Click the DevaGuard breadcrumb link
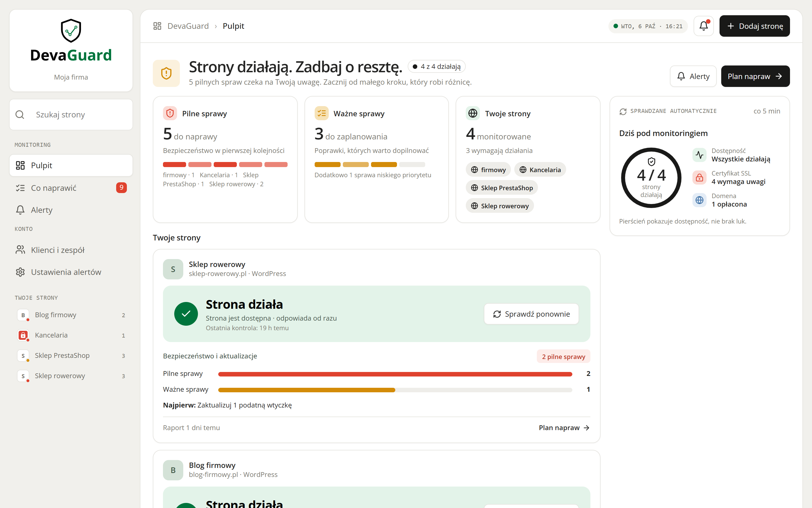Image resolution: width=812 pixels, height=508 pixels. [188, 26]
